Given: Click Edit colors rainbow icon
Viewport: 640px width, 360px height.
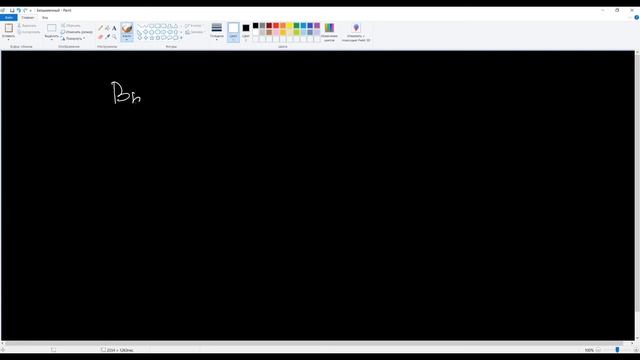Looking at the screenshot, I should pyautogui.click(x=329, y=28).
